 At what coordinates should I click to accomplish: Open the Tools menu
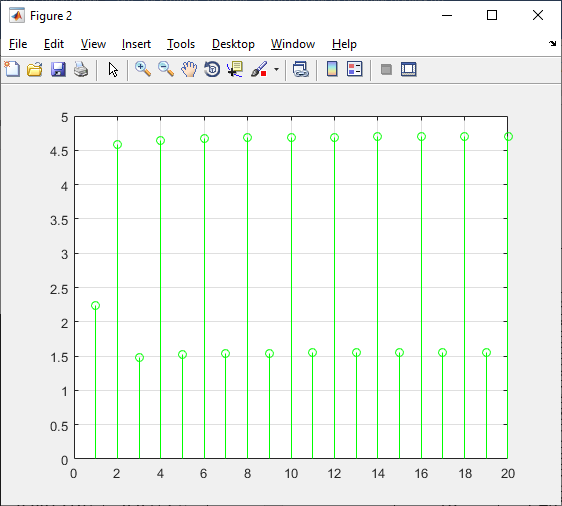[x=181, y=44]
